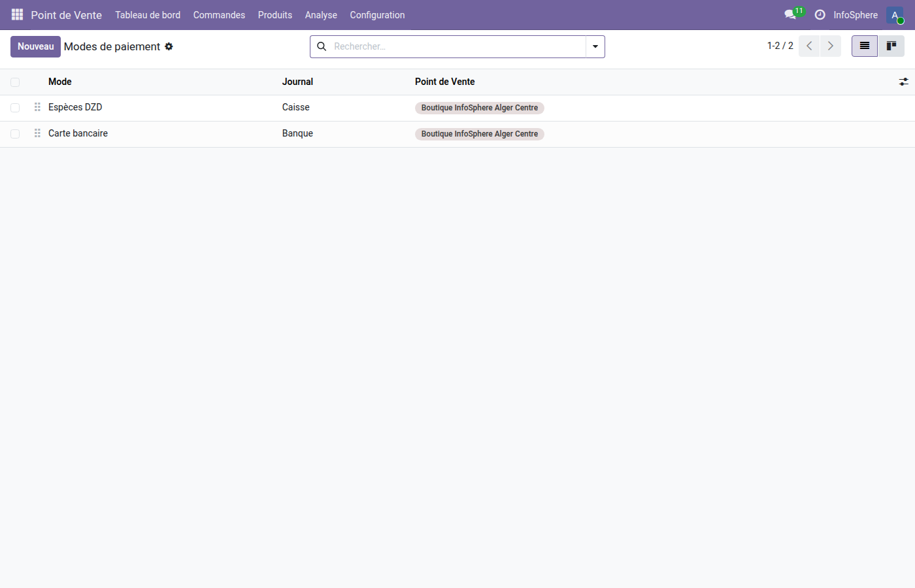Switch to list view
Screen dimensions: 915x588
(x=864, y=46)
